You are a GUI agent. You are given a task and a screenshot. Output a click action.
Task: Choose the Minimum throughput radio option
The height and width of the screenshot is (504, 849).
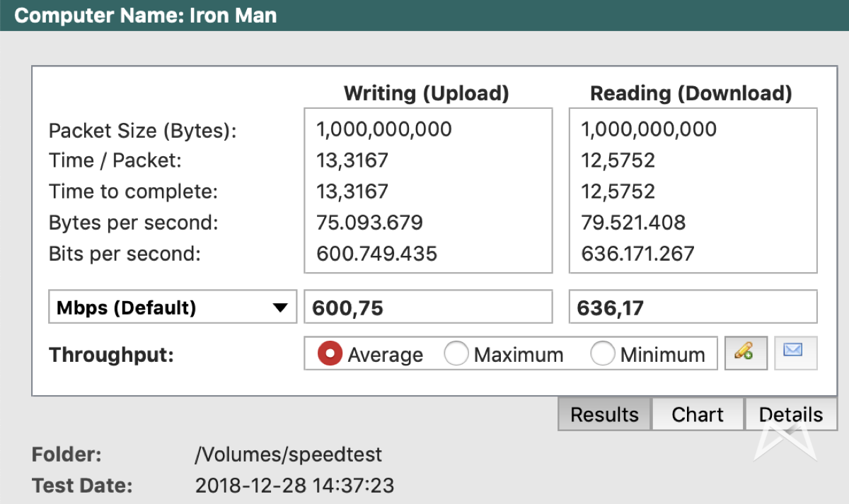tap(603, 353)
